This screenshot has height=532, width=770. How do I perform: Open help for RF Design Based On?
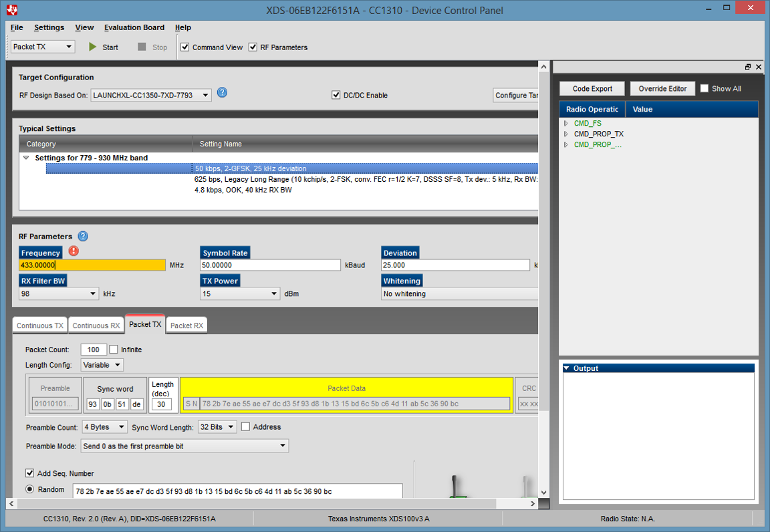coord(222,92)
